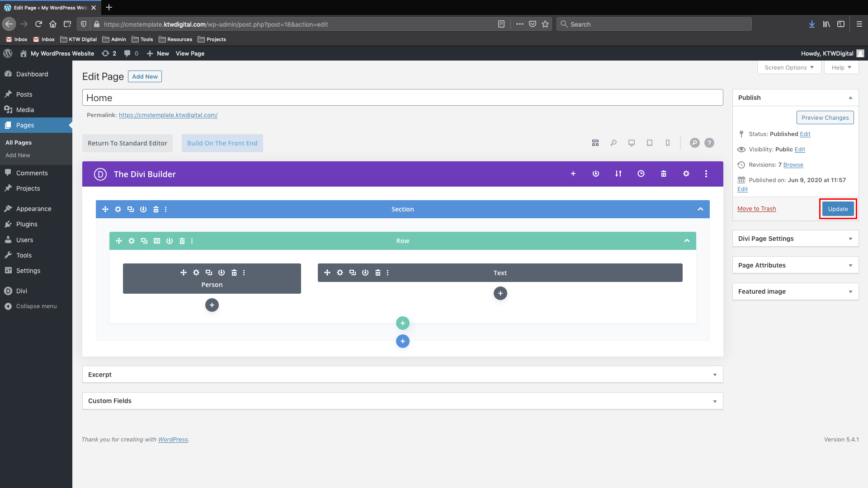This screenshot has width=868, height=488.
Task: Open Divi builder search round icon
Action: point(695,143)
